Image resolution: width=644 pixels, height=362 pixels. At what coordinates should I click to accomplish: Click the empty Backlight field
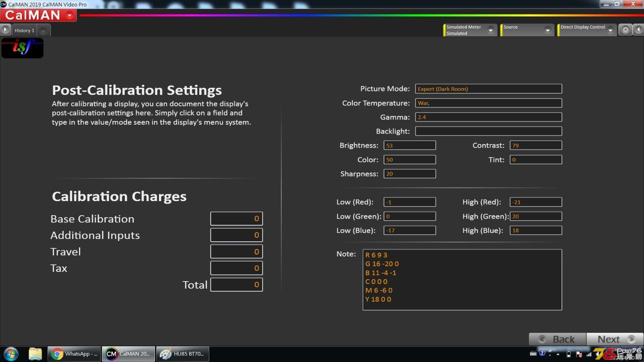point(489,131)
